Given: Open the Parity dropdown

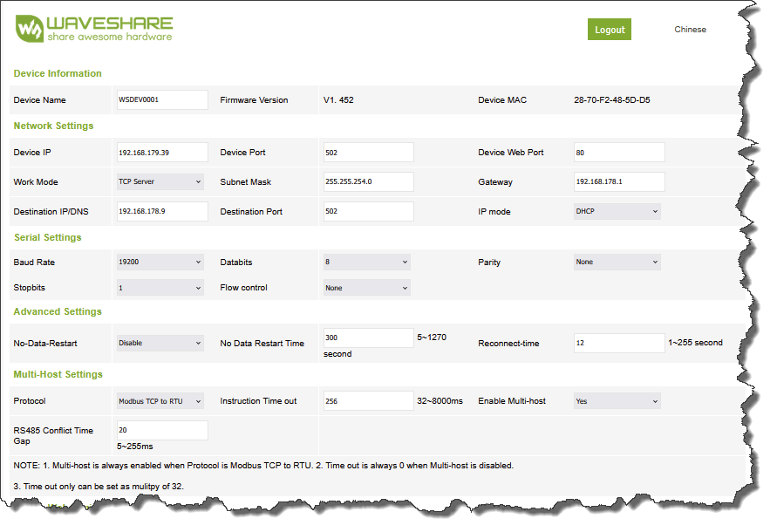Looking at the screenshot, I should [x=617, y=262].
